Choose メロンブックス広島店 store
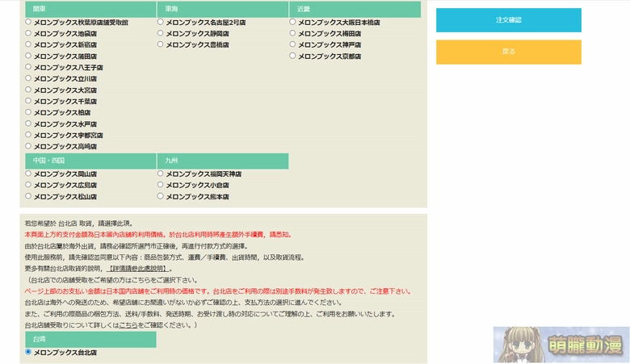 pyautogui.click(x=28, y=185)
